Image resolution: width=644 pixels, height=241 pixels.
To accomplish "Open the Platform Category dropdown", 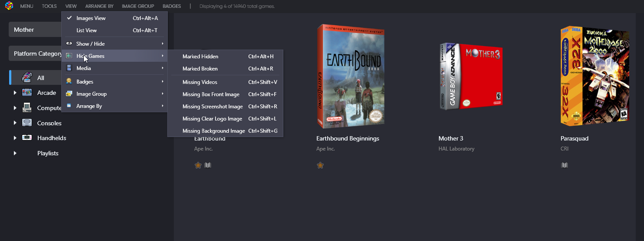I will tap(36, 54).
